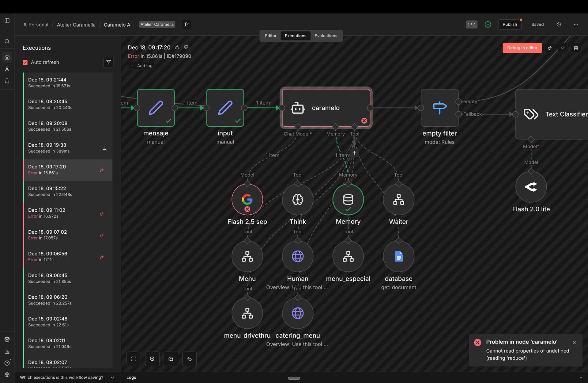This screenshot has width=588, height=383.
Task: Click the Publish button
Action: click(510, 25)
